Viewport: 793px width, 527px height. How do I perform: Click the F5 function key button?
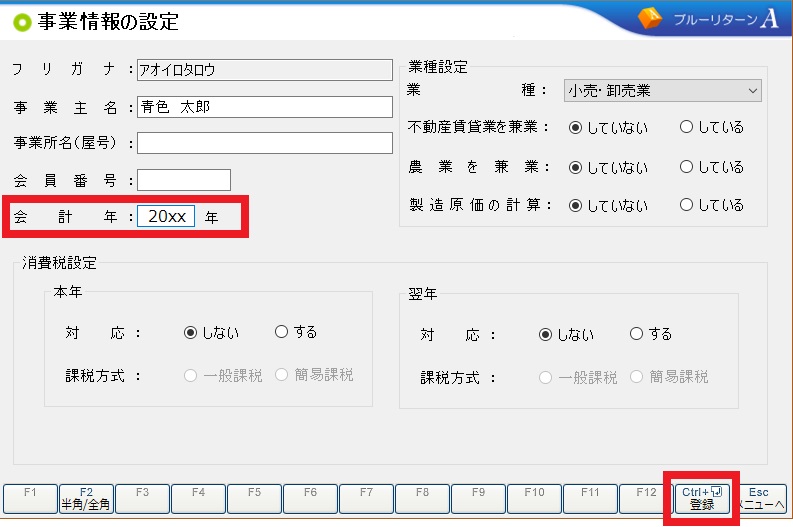pyautogui.click(x=254, y=499)
